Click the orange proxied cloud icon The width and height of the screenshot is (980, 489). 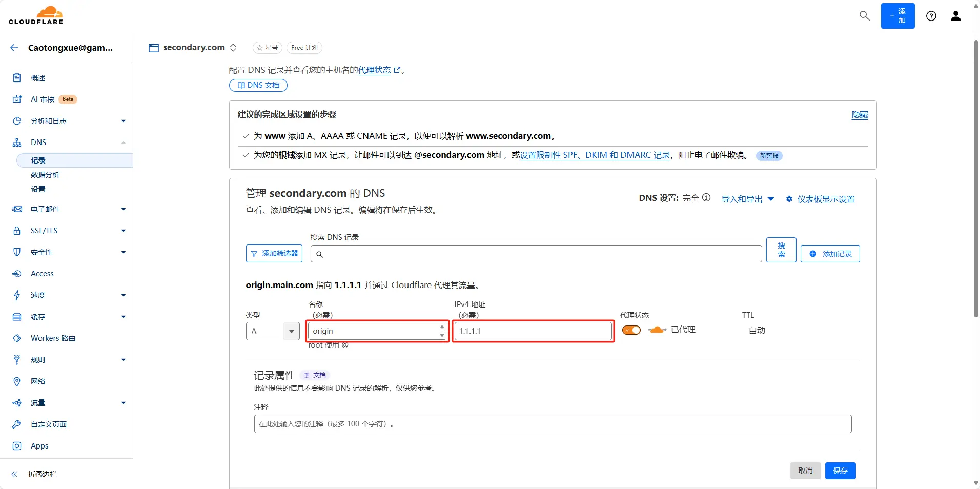[657, 330]
